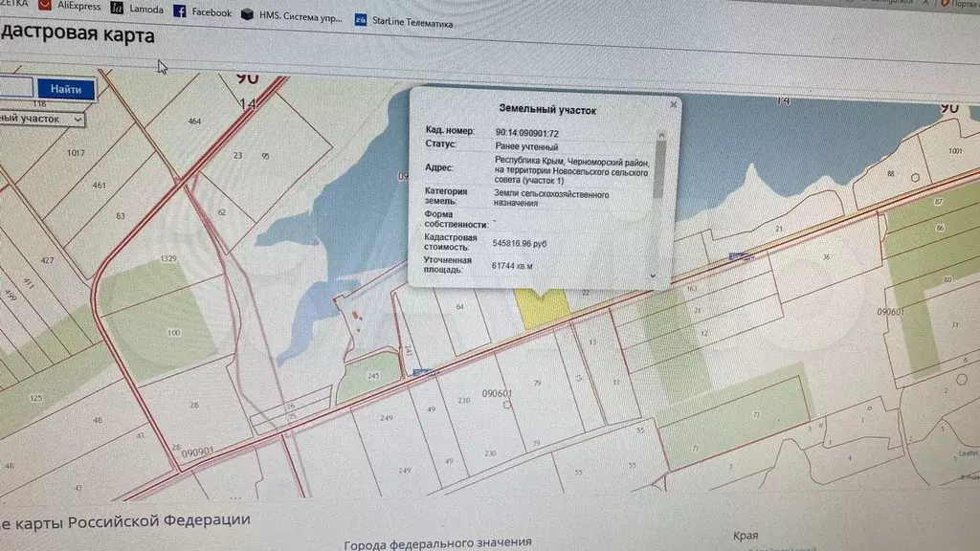Click the Найти search button

pyautogui.click(x=66, y=89)
